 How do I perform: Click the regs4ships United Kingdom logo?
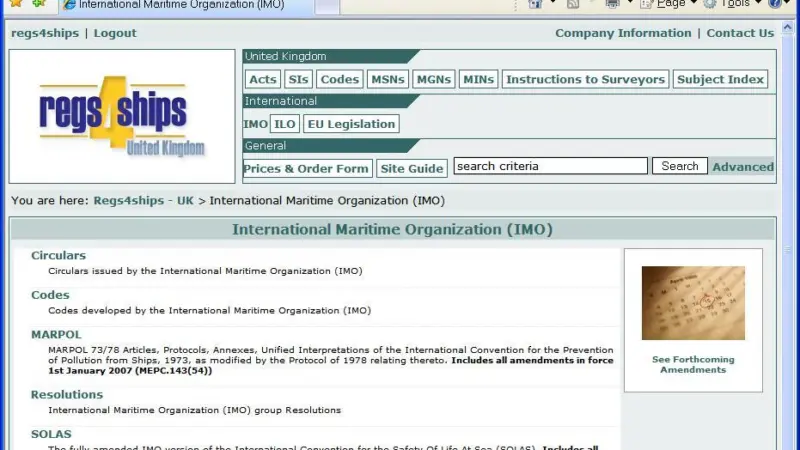tap(122, 116)
